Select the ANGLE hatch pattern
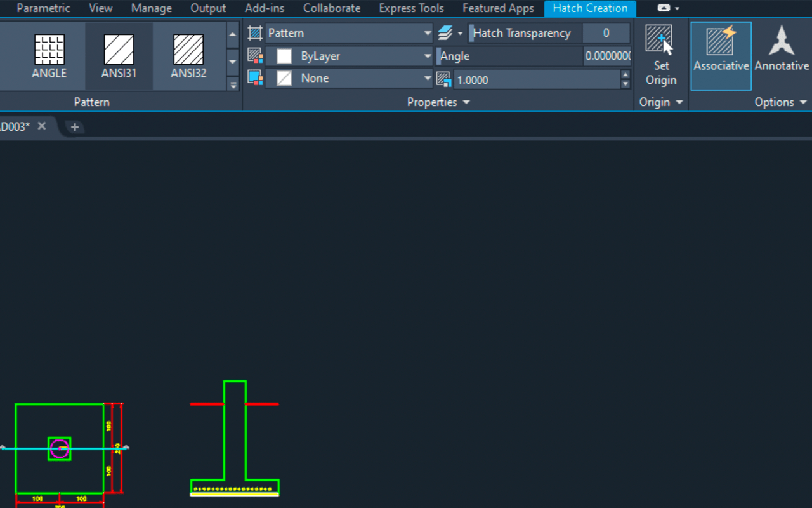This screenshot has height=508, width=812. (49, 57)
